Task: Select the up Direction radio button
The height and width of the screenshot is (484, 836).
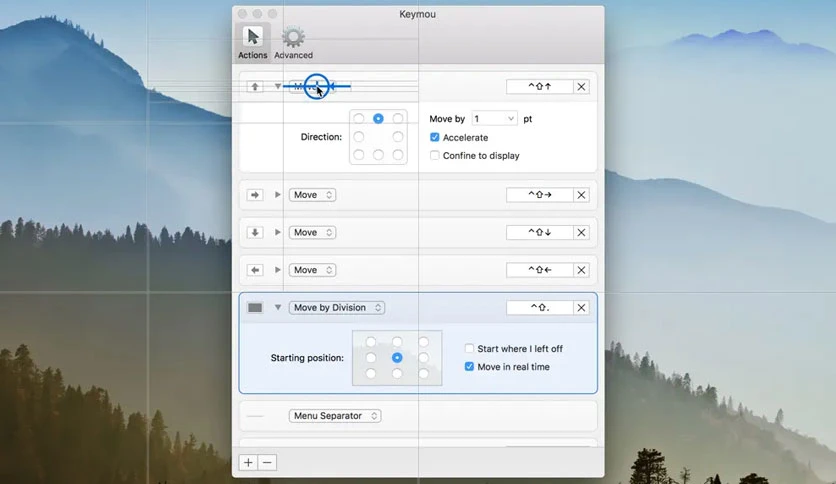Action: [378, 118]
